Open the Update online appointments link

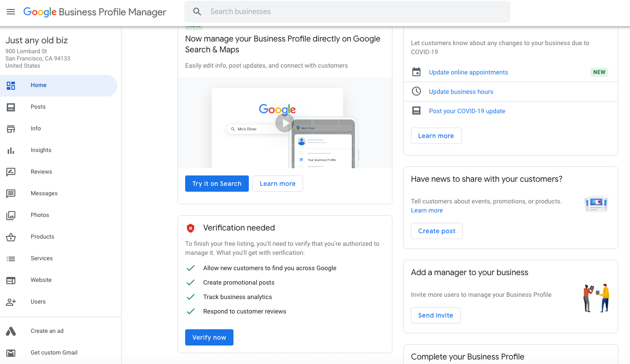pos(468,72)
